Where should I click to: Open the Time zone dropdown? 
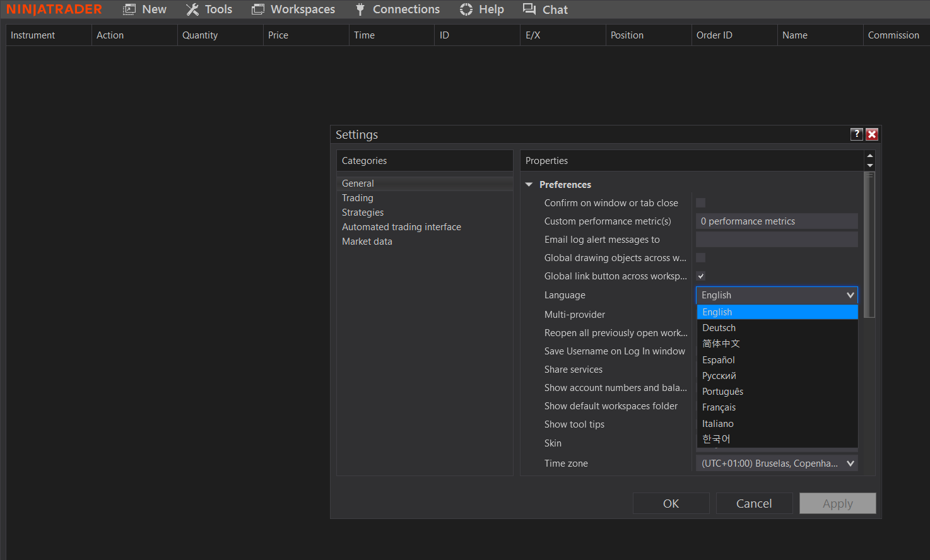point(850,464)
